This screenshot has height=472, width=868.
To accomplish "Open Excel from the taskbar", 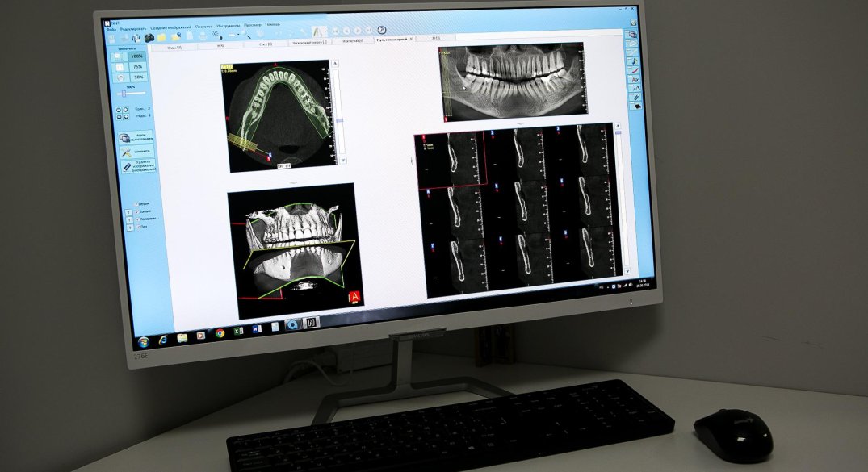I will 238,332.
